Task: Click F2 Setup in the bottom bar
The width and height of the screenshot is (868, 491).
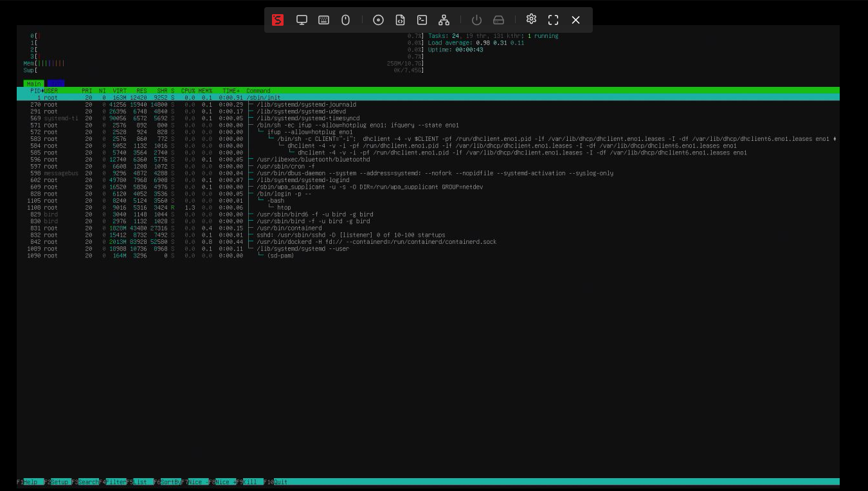Action: tap(60, 482)
